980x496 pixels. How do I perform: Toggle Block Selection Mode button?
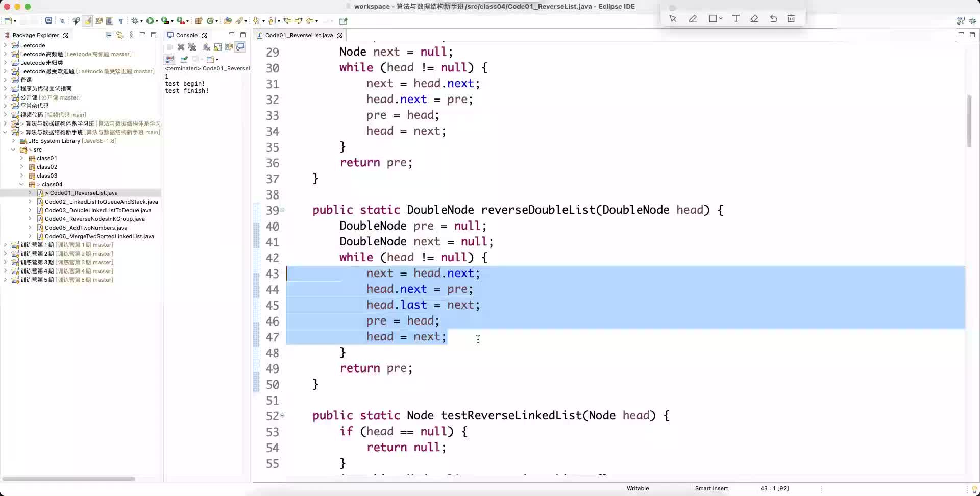coord(109,21)
